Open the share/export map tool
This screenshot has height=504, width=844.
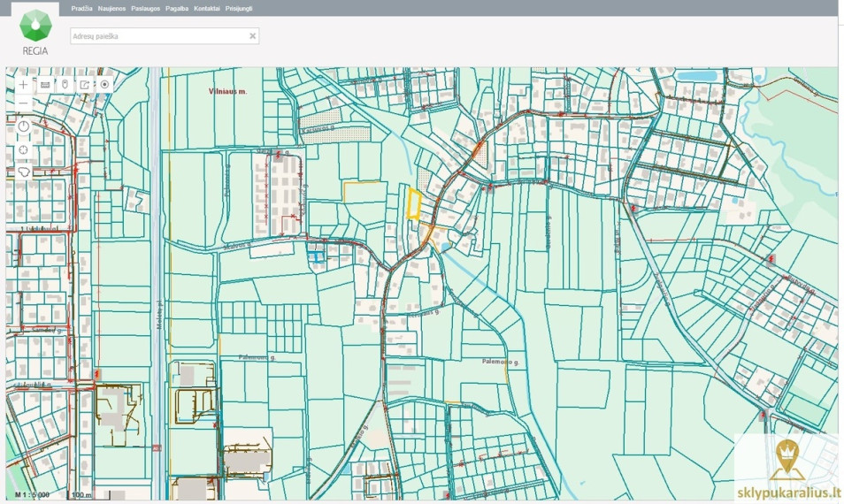[x=85, y=85]
